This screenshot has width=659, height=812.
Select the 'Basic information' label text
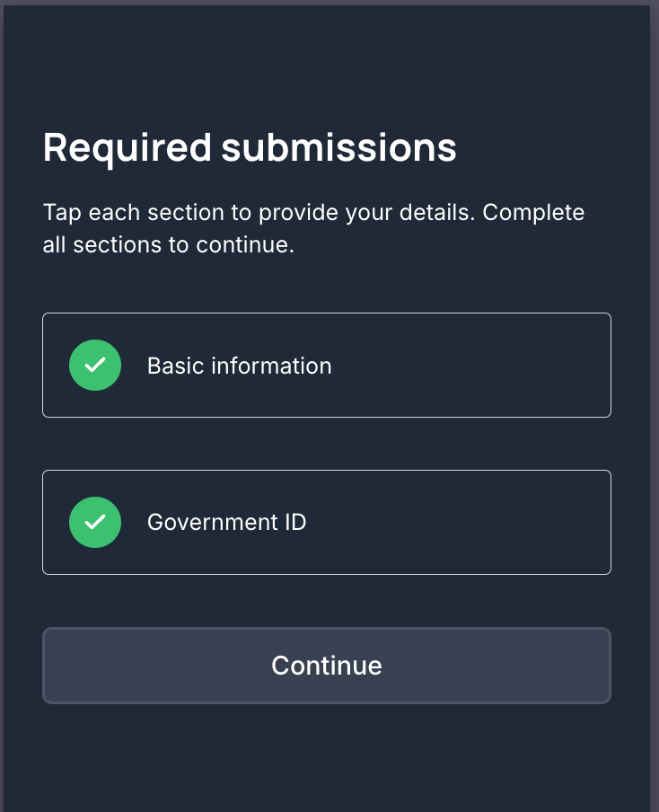coord(239,366)
